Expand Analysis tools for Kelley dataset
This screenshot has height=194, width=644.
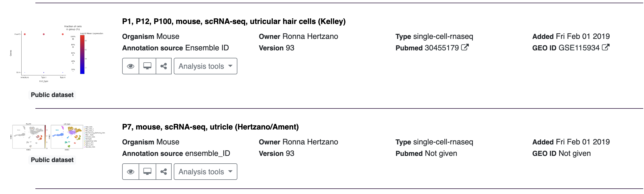click(205, 66)
